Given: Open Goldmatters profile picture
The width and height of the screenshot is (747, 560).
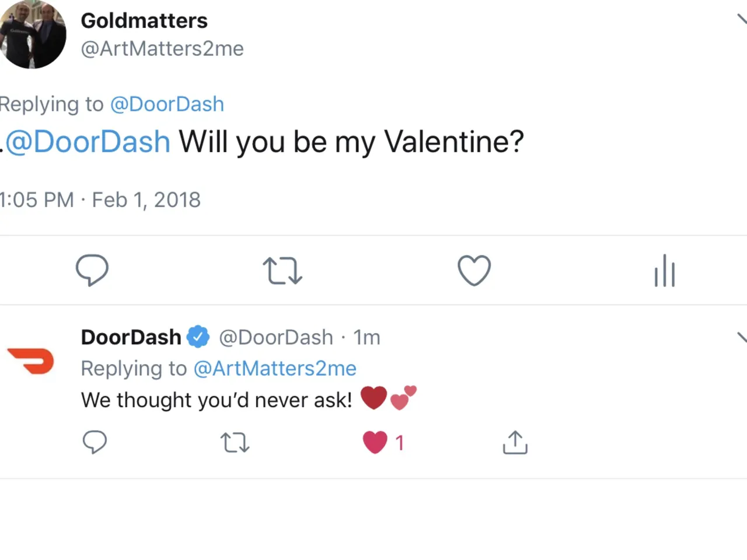Looking at the screenshot, I should [x=32, y=35].
